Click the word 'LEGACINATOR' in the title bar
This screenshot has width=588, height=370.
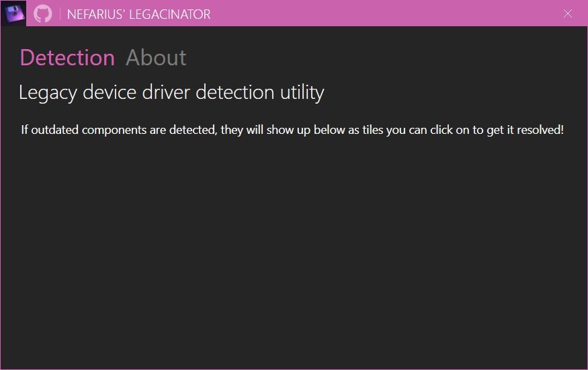pos(170,14)
